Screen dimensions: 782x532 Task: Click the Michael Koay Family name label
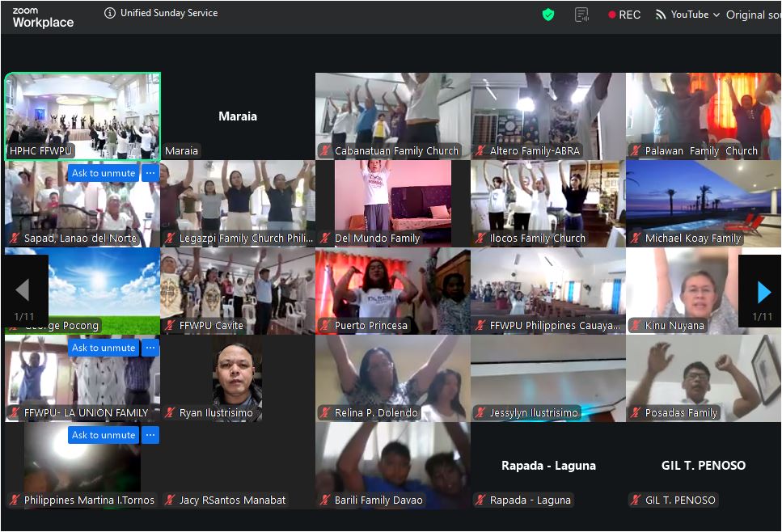693,239
